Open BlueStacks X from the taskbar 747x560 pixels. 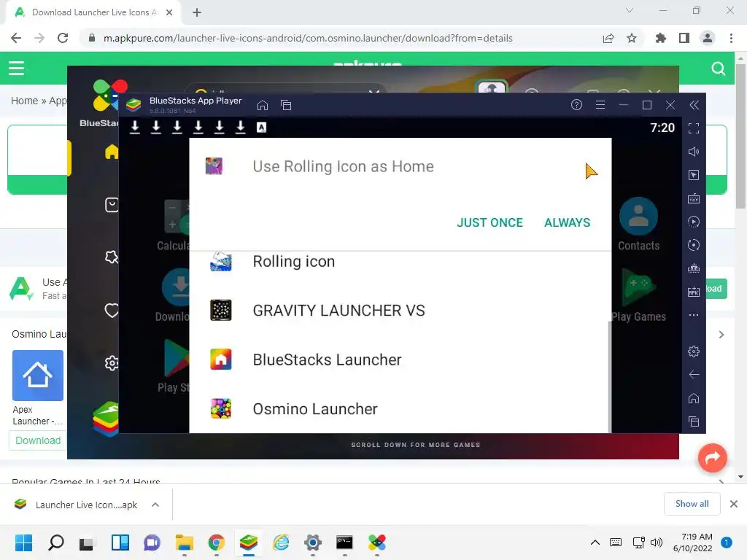[377, 542]
